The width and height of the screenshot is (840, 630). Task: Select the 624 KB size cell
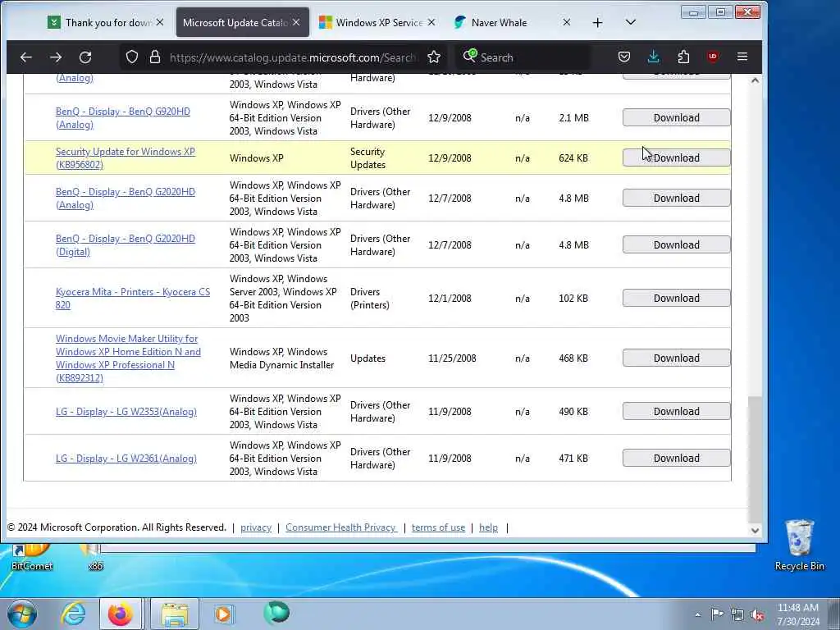573,158
